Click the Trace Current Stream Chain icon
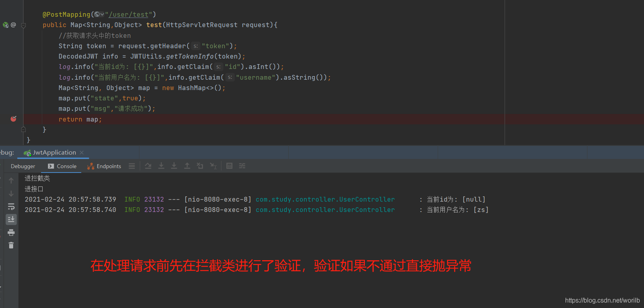This screenshot has width=644, height=308. coord(242,166)
